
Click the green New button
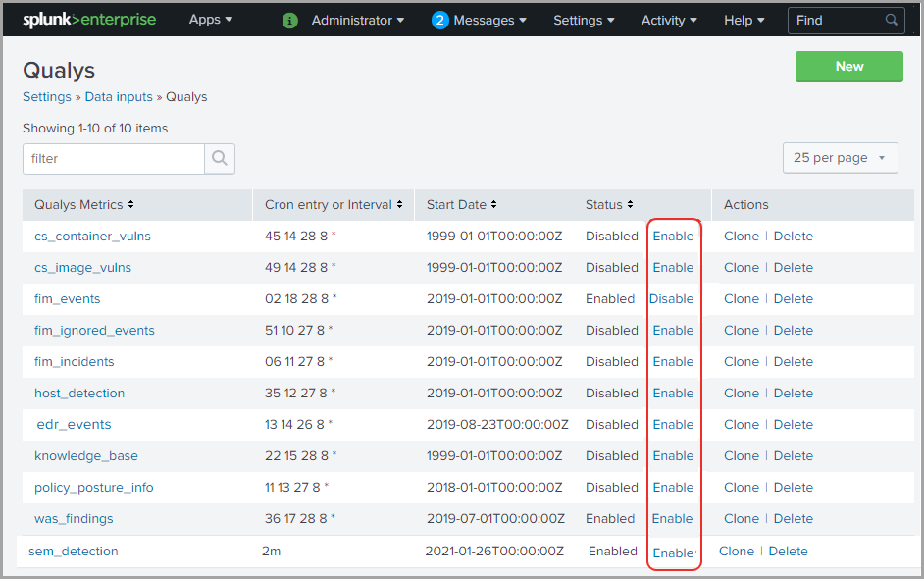848,66
